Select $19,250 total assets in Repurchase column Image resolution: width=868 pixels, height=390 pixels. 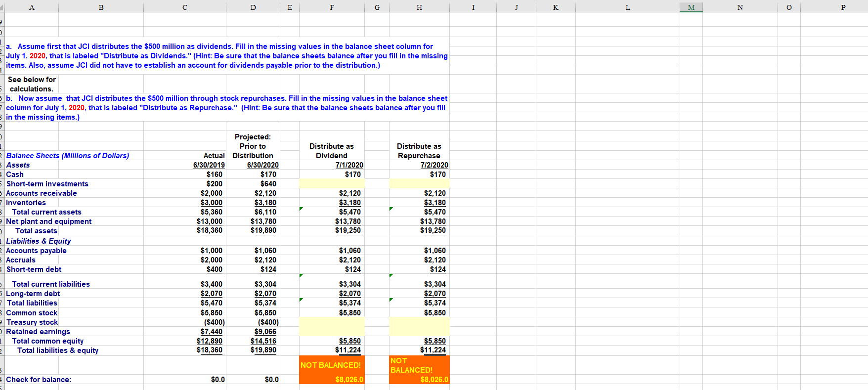pyautogui.click(x=433, y=230)
